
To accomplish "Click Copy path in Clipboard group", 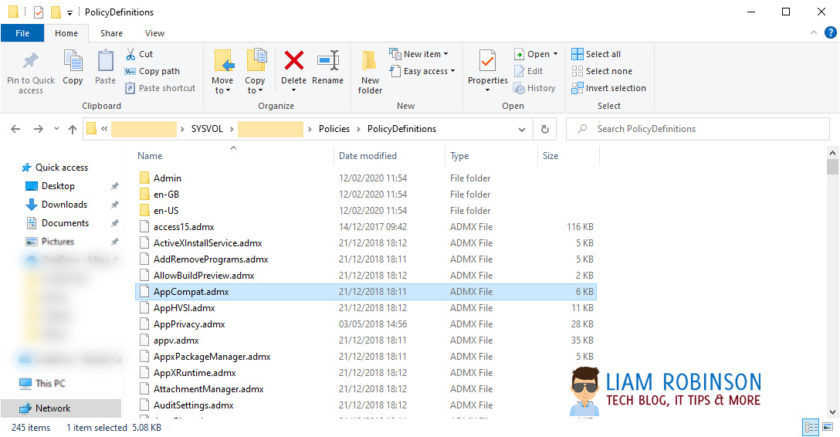I will 153,71.
